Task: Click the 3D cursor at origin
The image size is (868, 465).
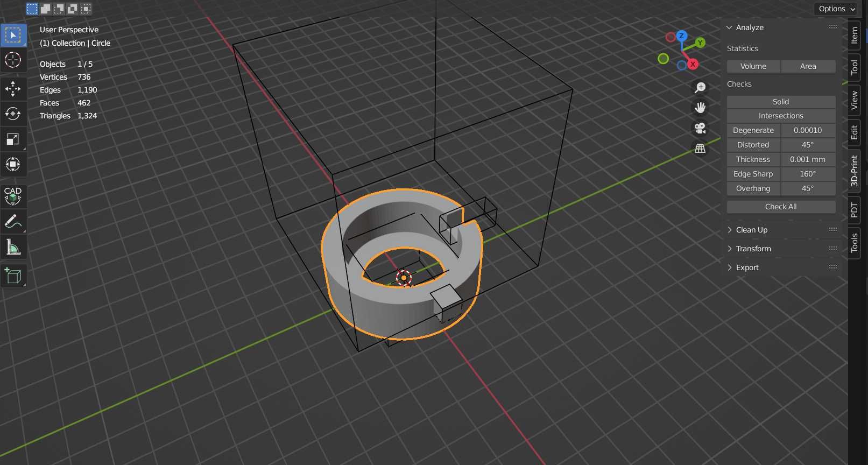Action: (404, 278)
